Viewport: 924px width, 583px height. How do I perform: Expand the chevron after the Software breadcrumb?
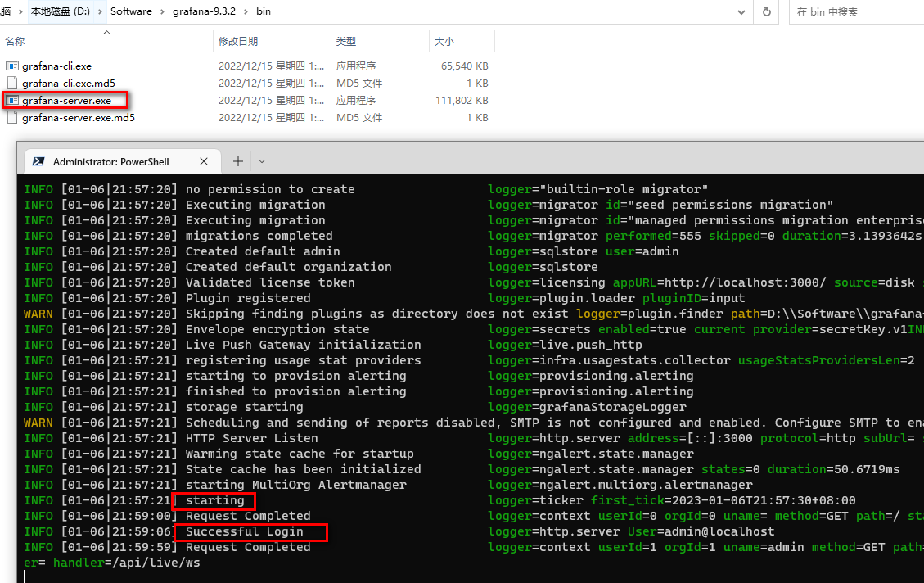162,11
